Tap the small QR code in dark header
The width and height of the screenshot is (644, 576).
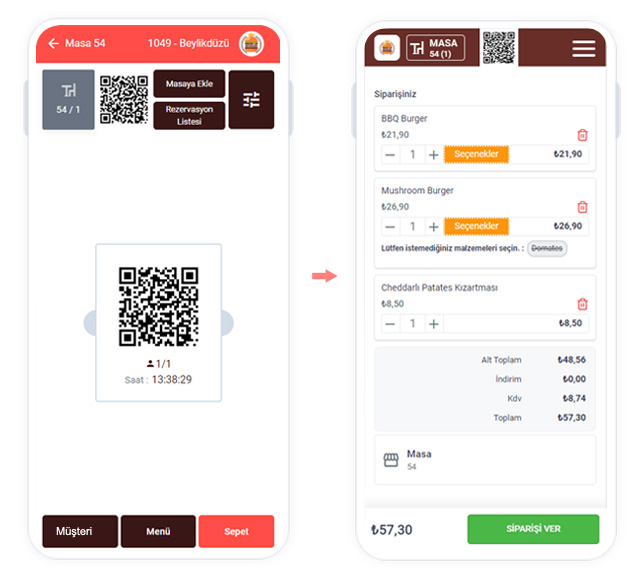pyautogui.click(x=499, y=47)
